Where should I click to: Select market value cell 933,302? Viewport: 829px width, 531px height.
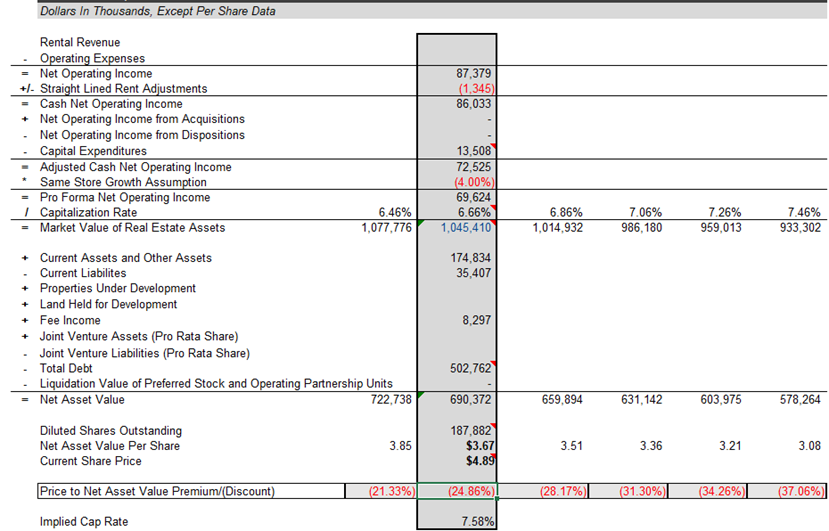800,228
